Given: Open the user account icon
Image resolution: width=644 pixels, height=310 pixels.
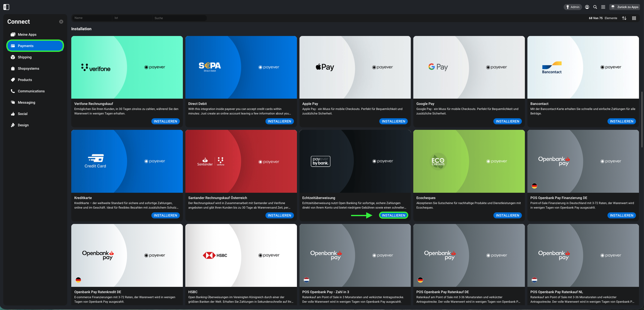Looking at the screenshot, I should point(587,7).
